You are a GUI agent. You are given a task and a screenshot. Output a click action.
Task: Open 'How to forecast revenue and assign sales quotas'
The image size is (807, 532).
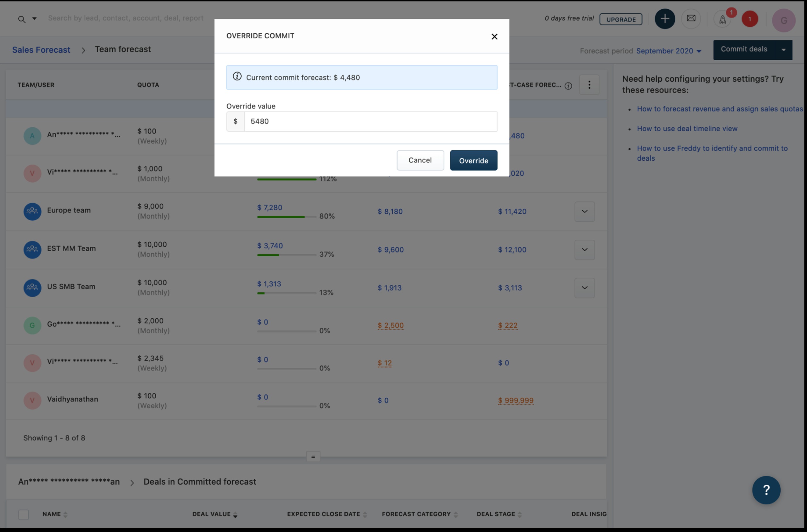pos(720,109)
